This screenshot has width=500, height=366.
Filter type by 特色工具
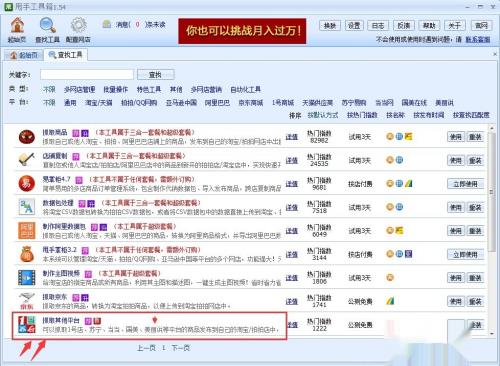(149, 89)
